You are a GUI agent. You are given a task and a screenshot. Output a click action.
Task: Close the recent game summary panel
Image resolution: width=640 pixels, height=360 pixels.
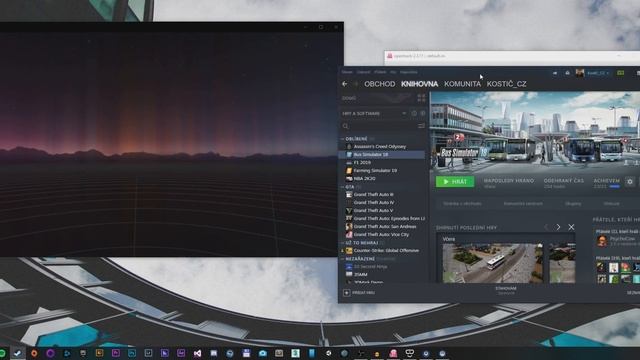[x=571, y=227]
